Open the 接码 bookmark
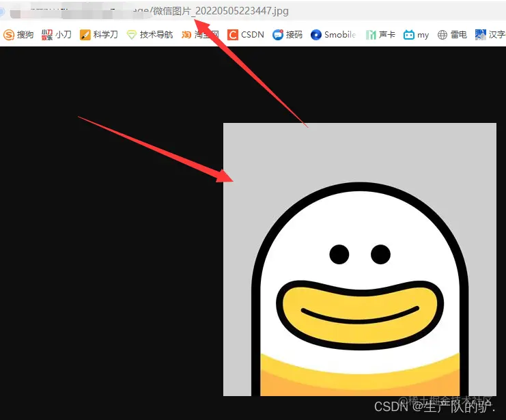The image size is (506, 420). (x=287, y=35)
